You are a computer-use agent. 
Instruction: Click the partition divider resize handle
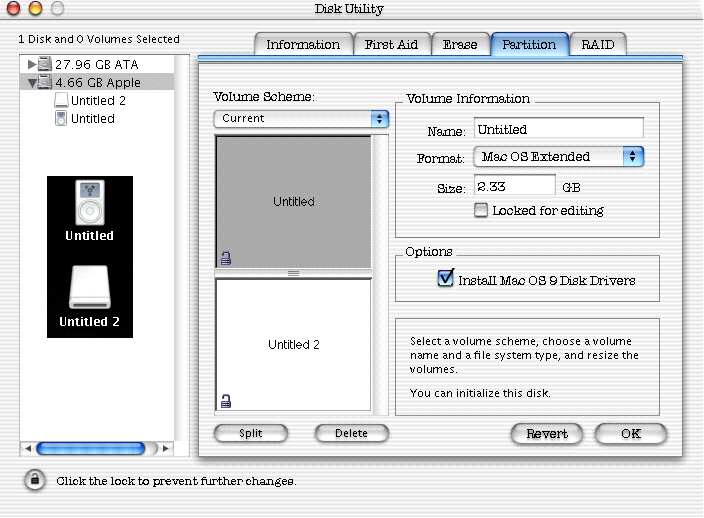(x=294, y=273)
